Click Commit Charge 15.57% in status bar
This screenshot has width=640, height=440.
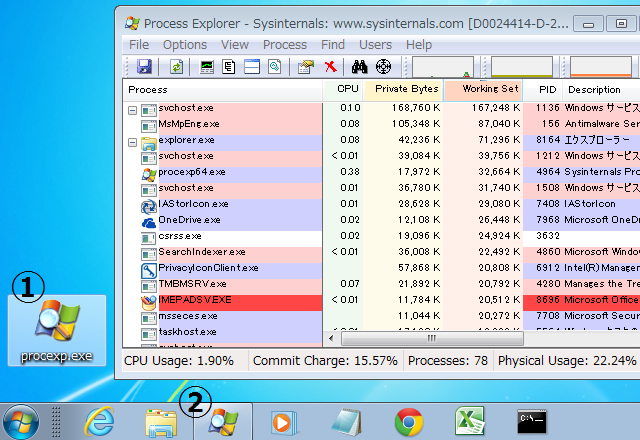click(x=325, y=361)
